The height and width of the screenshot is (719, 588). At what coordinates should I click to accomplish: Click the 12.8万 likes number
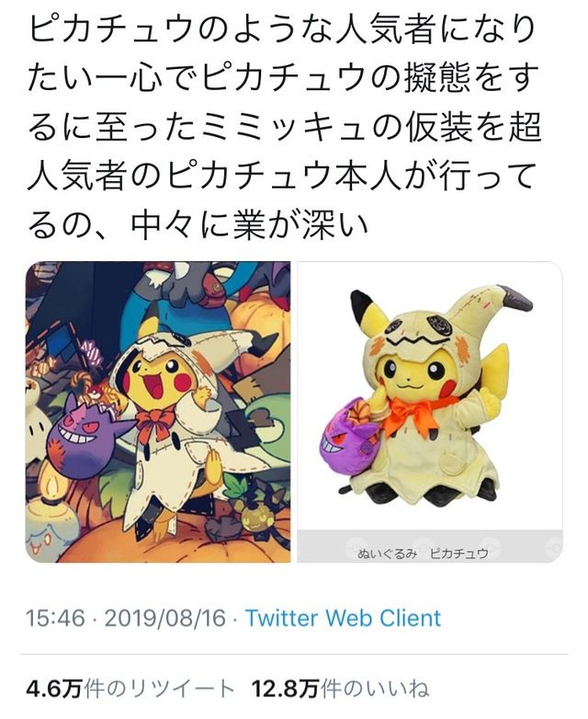point(285,689)
